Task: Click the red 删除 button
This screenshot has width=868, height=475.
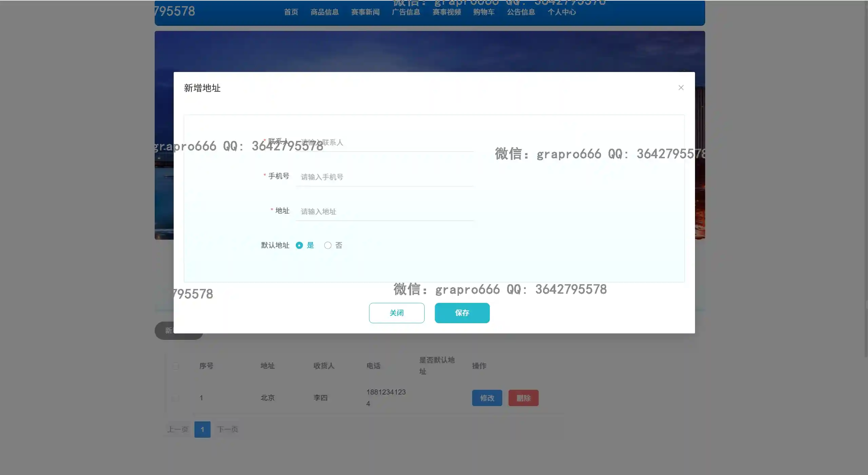Action: pyautogui.click(x=523, y=398)
